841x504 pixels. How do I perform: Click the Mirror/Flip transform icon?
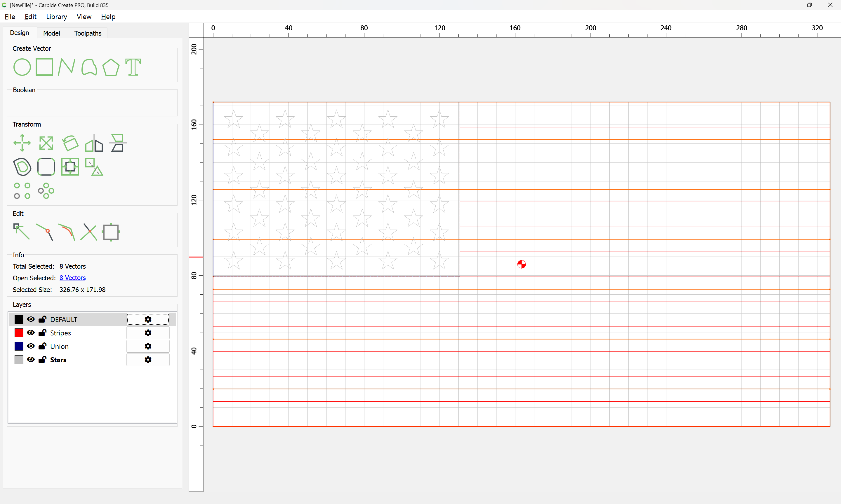[94, 143]
